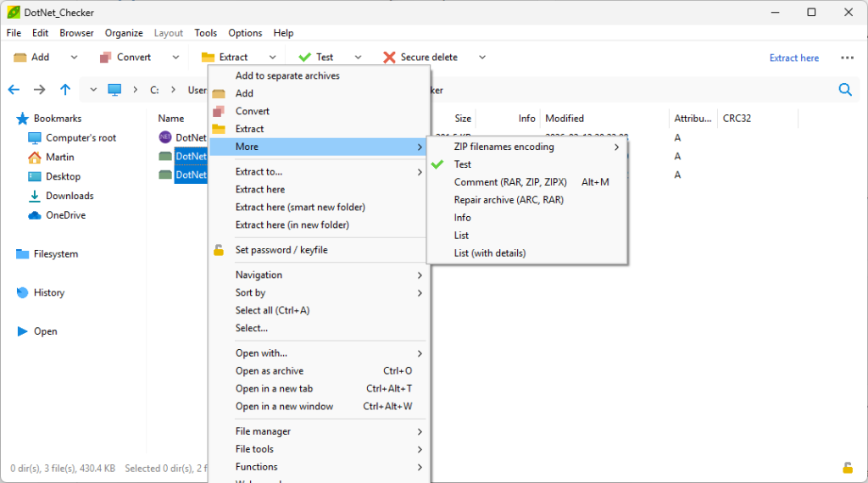Open Filesystem in the left sidebar
Image resolution: width=868 pixels, height=483 pixels.
(x=55, y=253)
